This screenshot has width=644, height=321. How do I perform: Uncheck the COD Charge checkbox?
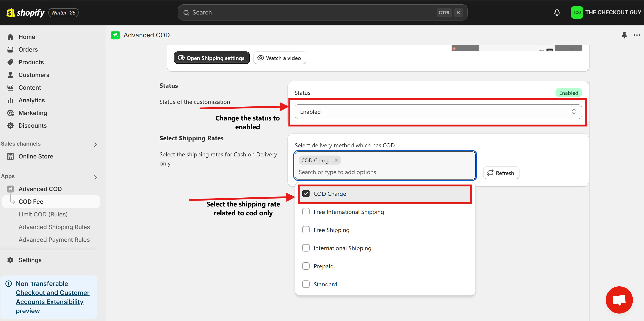pos(306,194)
